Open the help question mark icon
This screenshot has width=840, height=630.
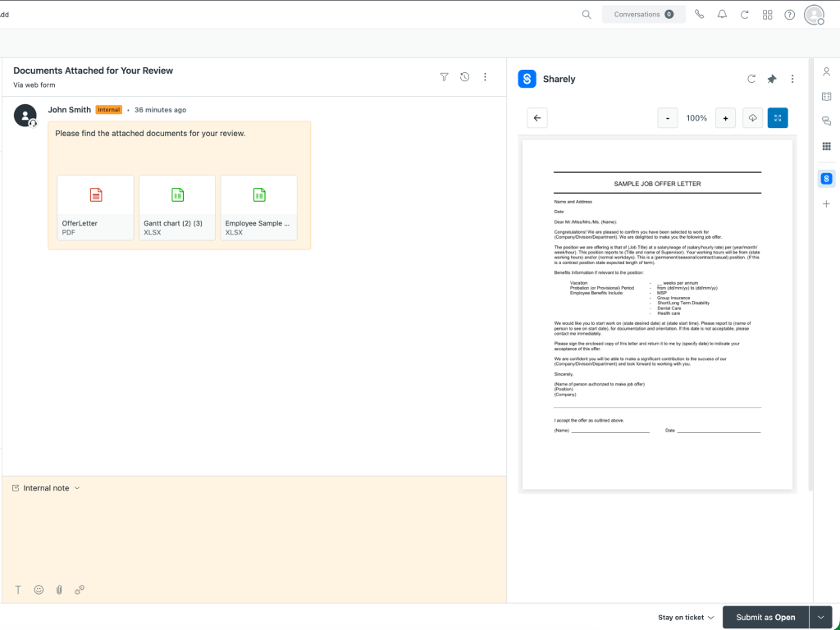point(789,15)
